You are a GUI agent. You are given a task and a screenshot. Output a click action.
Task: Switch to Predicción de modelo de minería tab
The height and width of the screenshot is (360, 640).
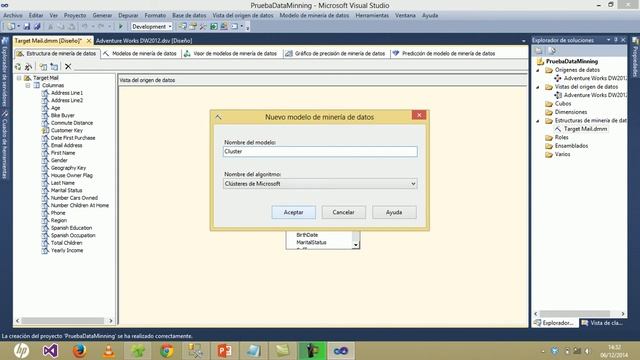(x=444, y=53)
